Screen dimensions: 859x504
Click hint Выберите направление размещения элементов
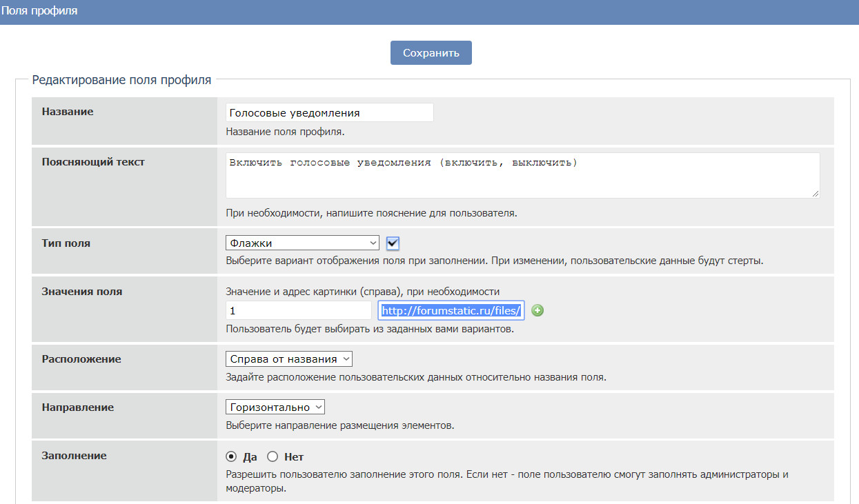click(340, 425)
